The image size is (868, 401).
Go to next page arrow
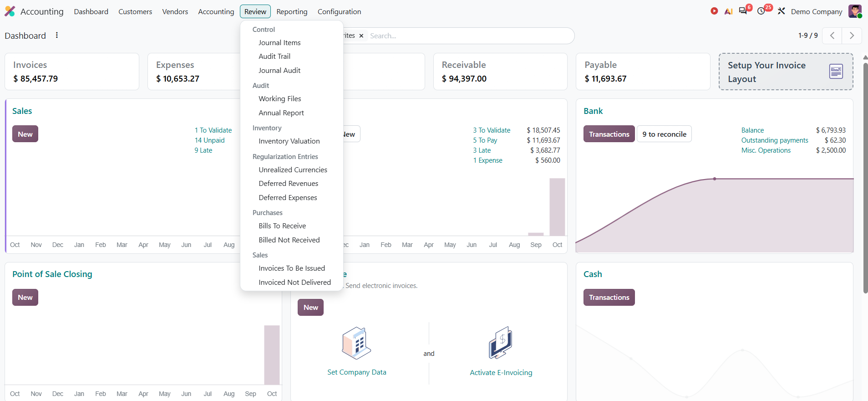pos(852,36)
